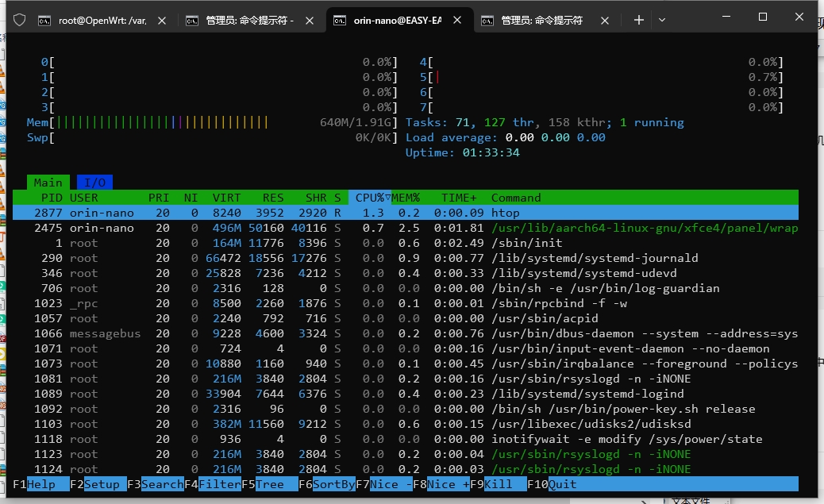Toggle Tree view in the function bar
Viewport: 824px width, 504px height.
275,484
